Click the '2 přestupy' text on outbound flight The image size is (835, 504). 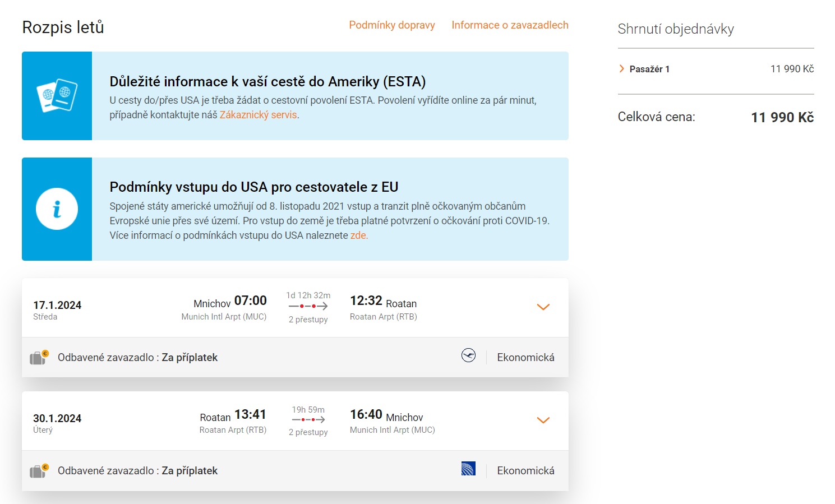(308, 320)
